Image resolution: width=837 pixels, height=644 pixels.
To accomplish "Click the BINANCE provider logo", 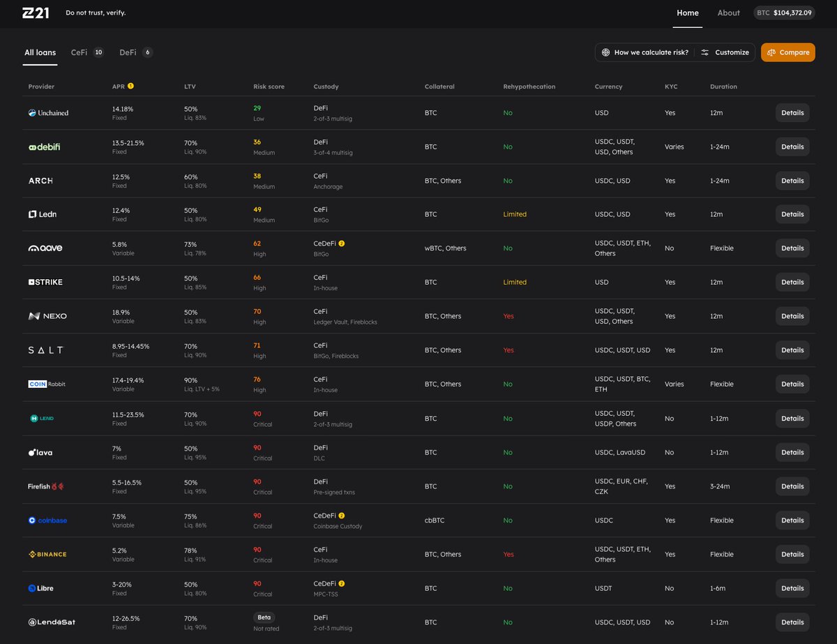I will (x=47, y=554).
